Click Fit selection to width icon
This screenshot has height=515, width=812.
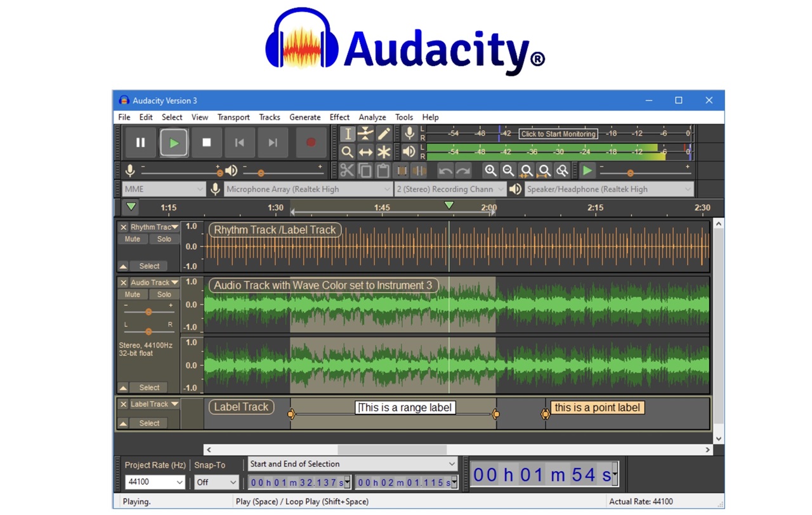pyautogui.click(x=526, y=171)
